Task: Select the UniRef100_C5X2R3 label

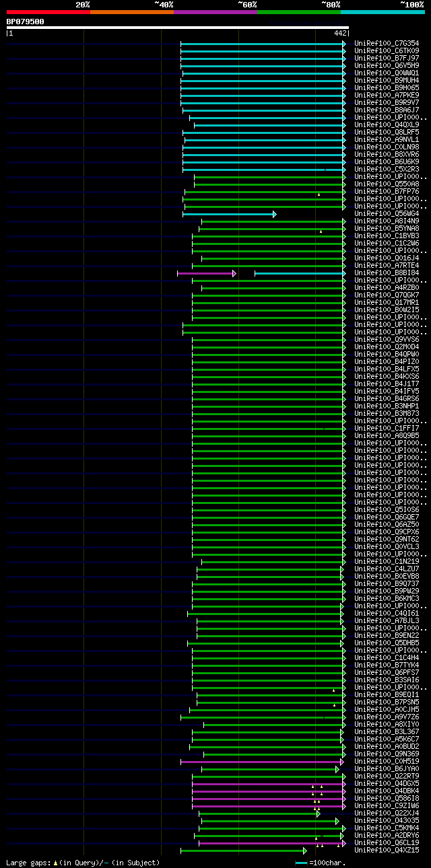Action: [x=387, y=170]
